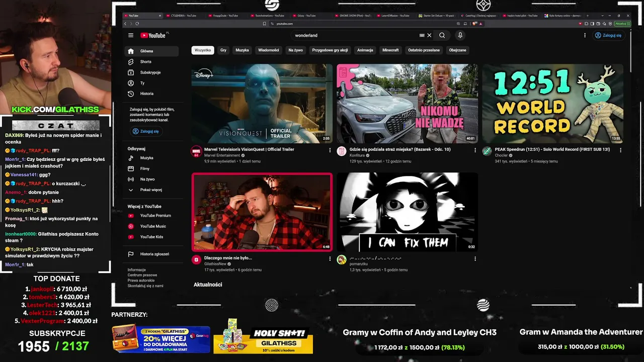
Task: Open more options for Dlaczego mnie nie było video
Action: 330,258
